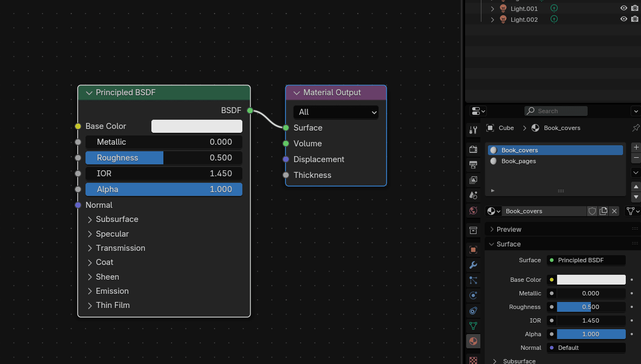Image resolution: width=641 pixels, height=364 pixels.
Task: Switch to Output properties tab
Action: [x=473, y=165]
